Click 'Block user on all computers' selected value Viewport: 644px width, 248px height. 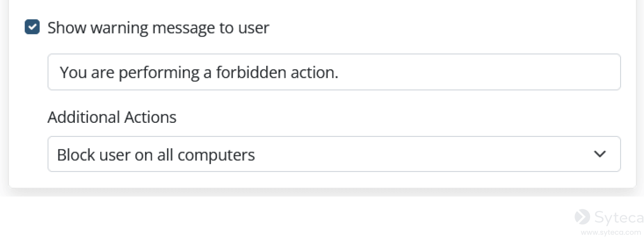click(x=156, y=155)
